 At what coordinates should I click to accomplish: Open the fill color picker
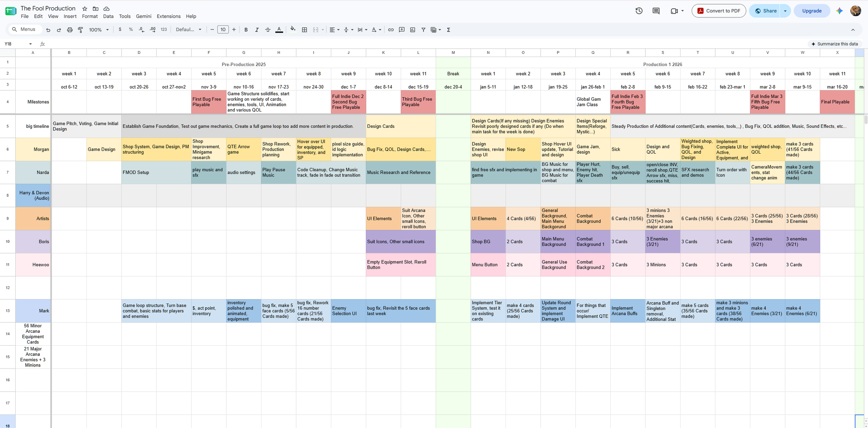click(293, 30)
